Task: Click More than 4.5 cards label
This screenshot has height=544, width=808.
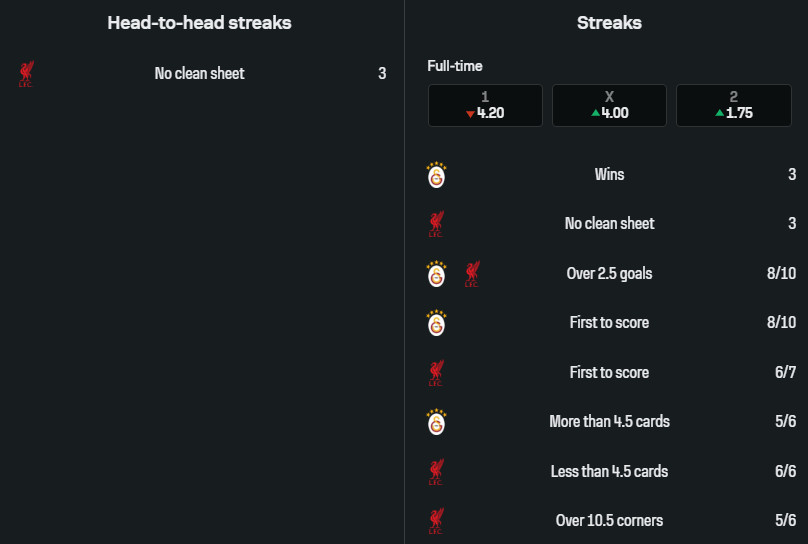Action: coord(609,422)
